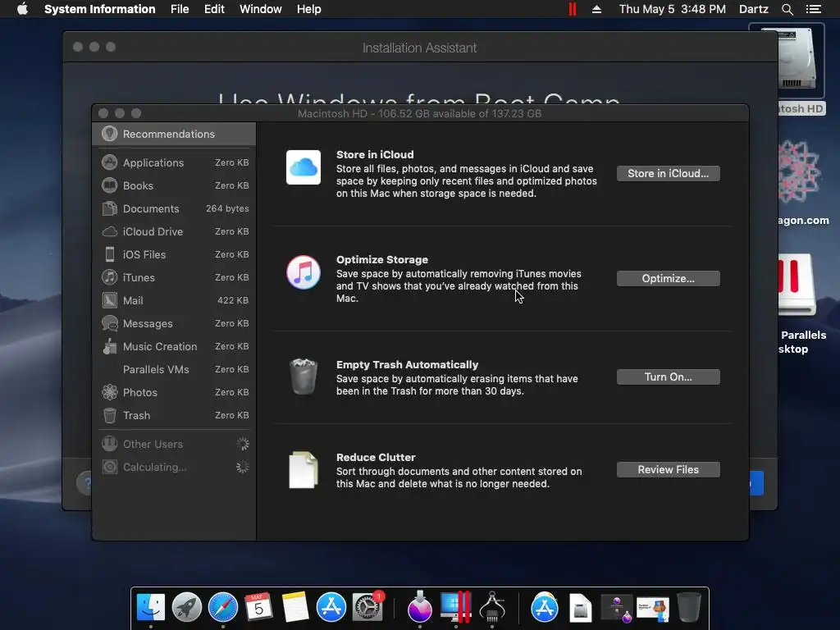840x630 pixels.
Task: Select iCloud Drive in the sidebar
Action: pyautogui.click(x=174, y=231)
